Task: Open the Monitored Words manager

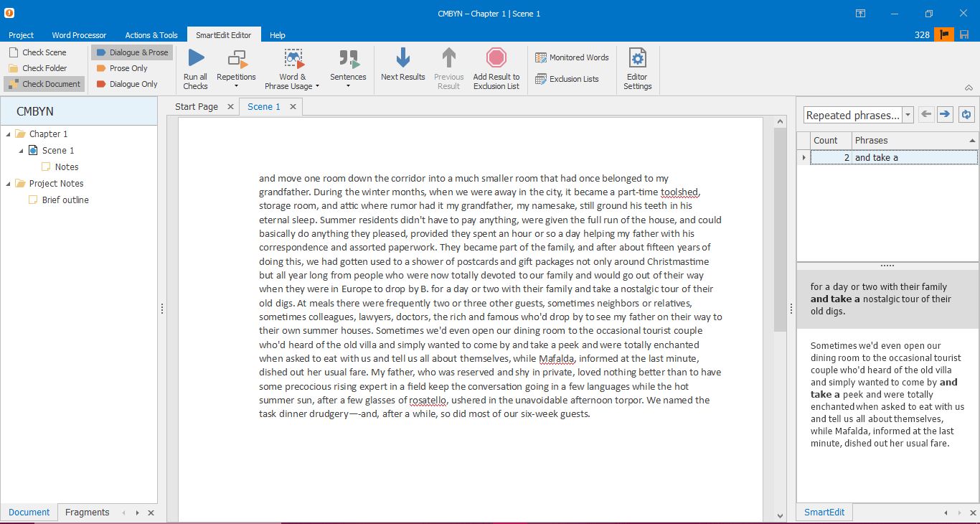Action: click(x=572, y=57)
